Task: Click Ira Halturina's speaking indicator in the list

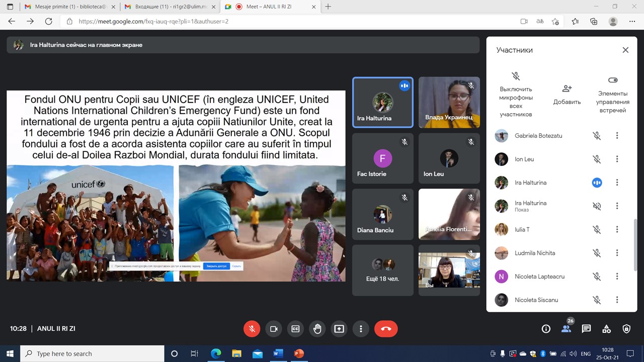Action: pyautogui.click(x=597, y=183)
